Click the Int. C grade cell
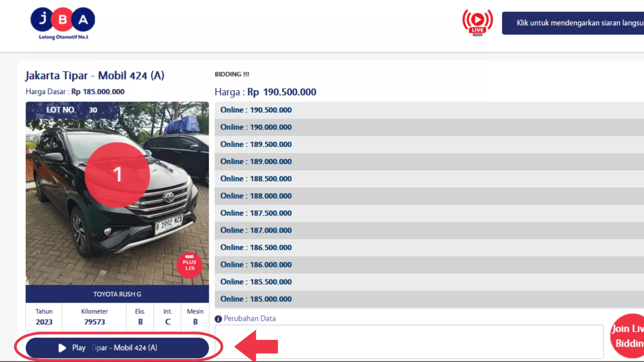The height and width of the screenshot is (362, 644). (x=168, y=317)
